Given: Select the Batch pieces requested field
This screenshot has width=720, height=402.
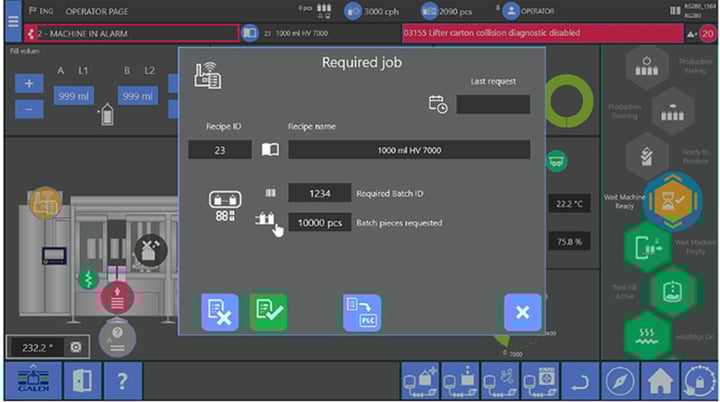Looking at the screenshot, I should (x=319, y=222).
